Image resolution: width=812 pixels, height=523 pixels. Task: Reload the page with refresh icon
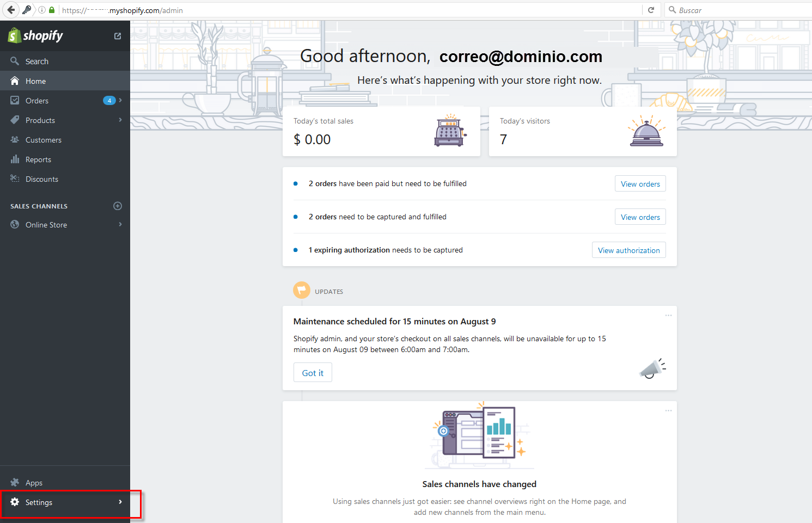tap(651, 10)
